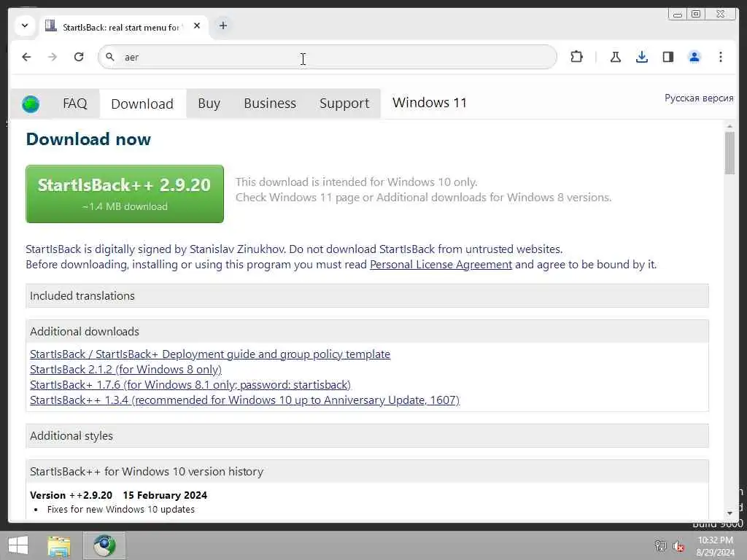The image size is (747, 560).
Task: Click the scrollbar up arrow
Action: [729, 126]
